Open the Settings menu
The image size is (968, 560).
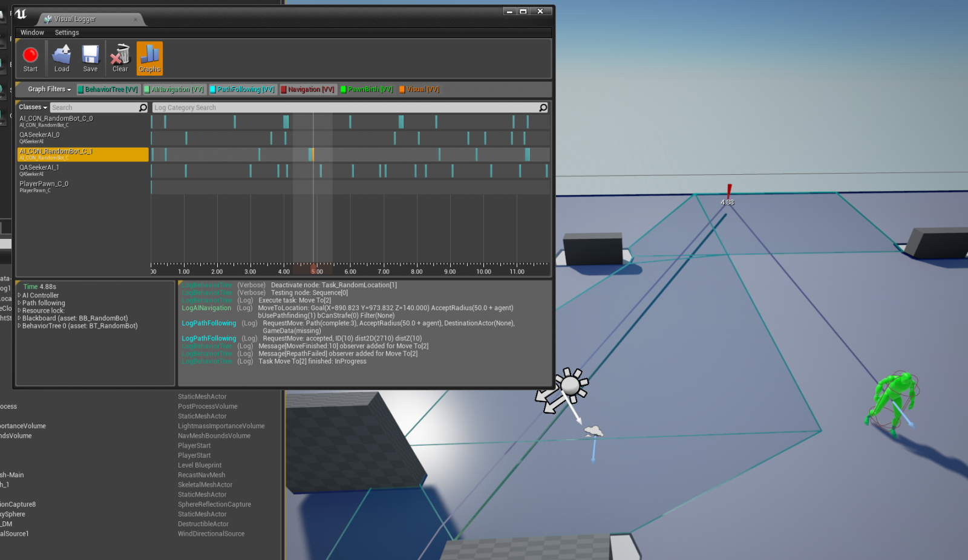tap(67, 32)
